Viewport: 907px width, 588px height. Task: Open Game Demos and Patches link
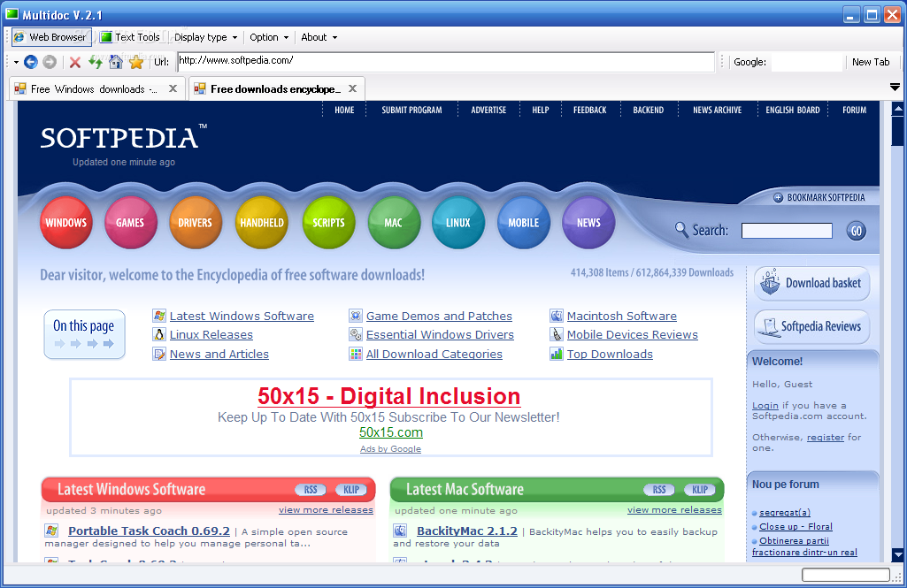pyautogui.click(x=439, y=317)
